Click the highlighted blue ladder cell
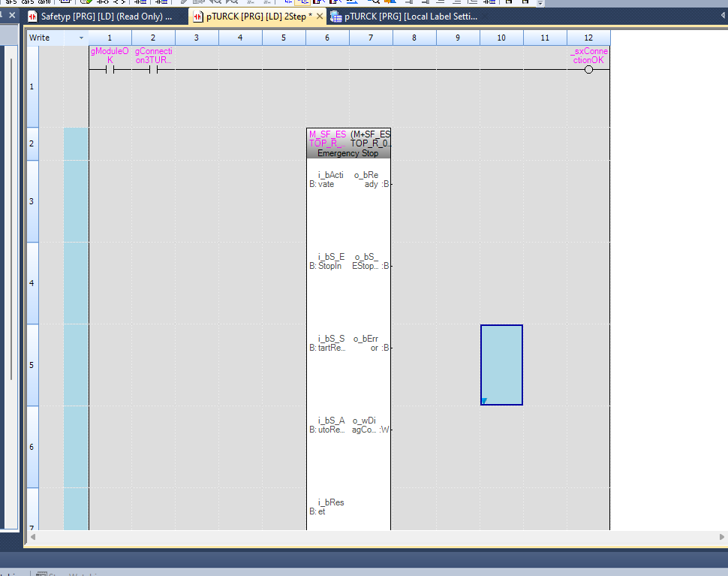The height and width of the screenshot is (576, 728). tap(501, 365)
